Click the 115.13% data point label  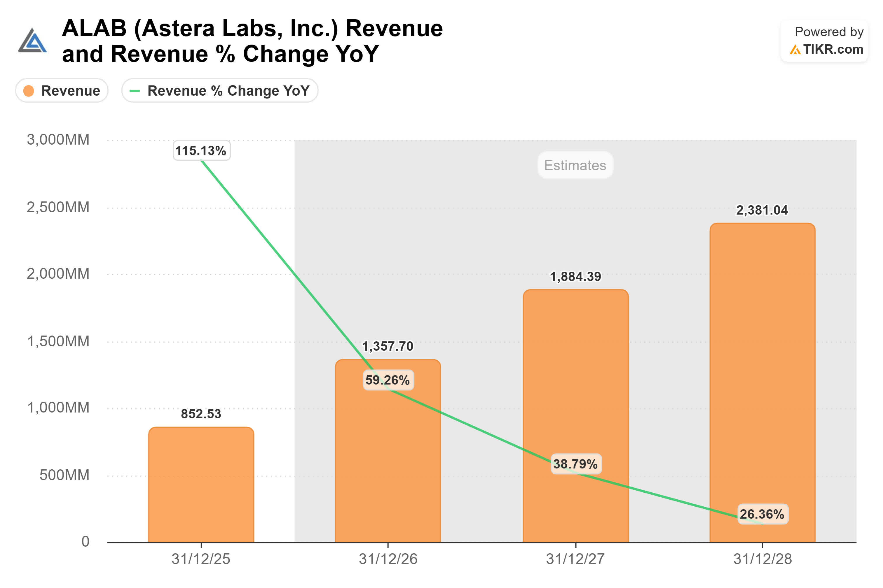[202, 150]
